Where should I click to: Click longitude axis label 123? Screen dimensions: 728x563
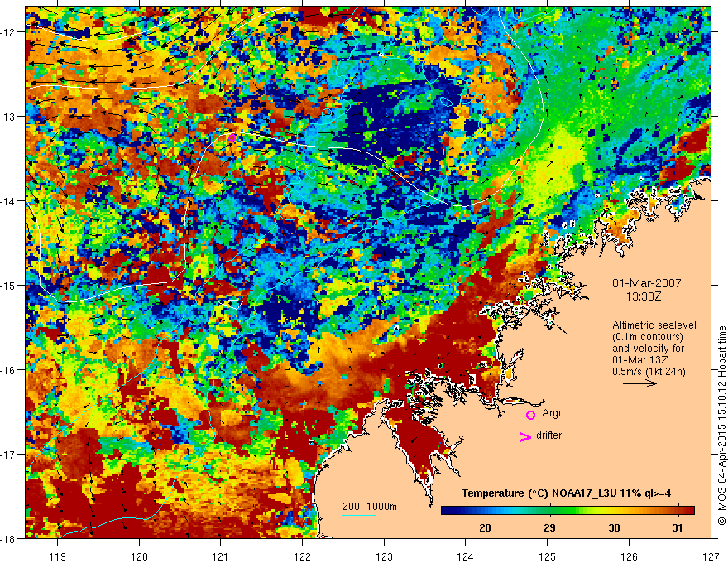(x=384, y=556)
